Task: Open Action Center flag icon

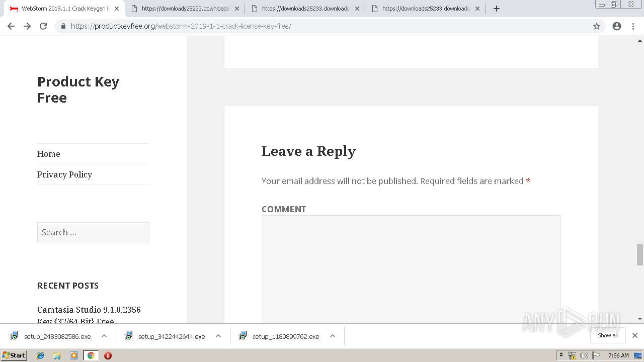Action: click(596, 355)
